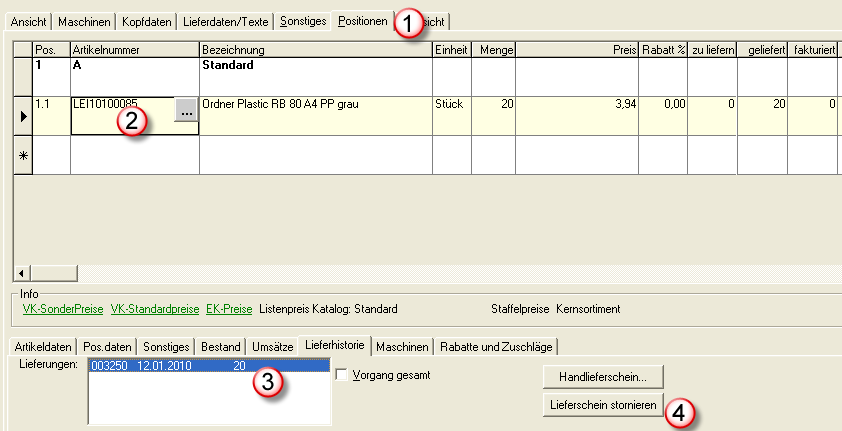This screenshot has width=842, height=431.
Task: Enable the Vorgang gesamt checkbox
Action: (x=343, y=375)
